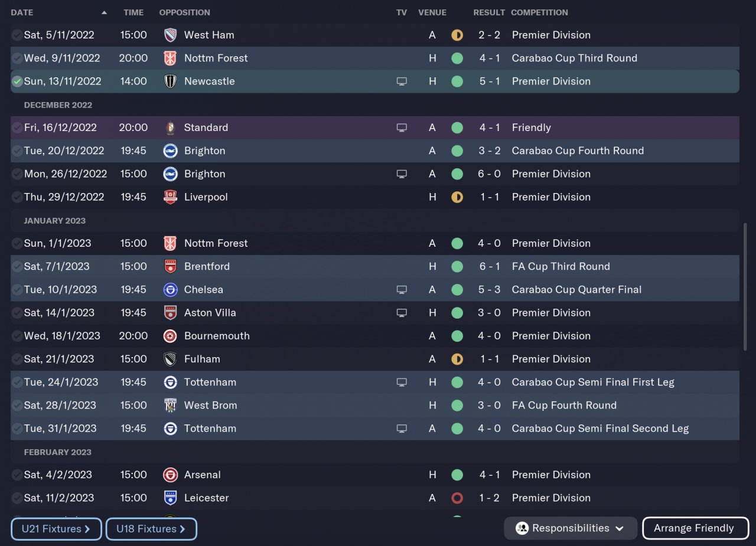Toggle checkmark beside Liverpool 29/12/2022 fixture
The image size is (756, 546).
coord(17,197)
